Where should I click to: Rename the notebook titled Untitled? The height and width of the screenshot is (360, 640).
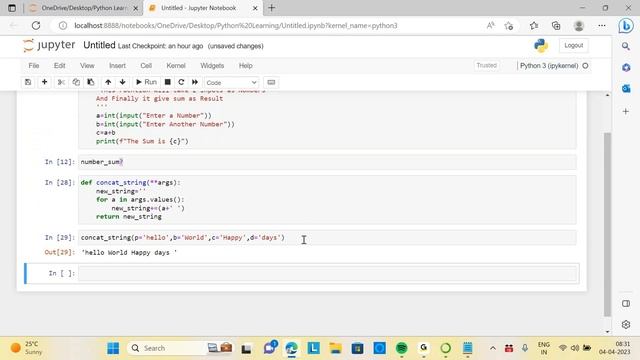click(x=99, y=45)
